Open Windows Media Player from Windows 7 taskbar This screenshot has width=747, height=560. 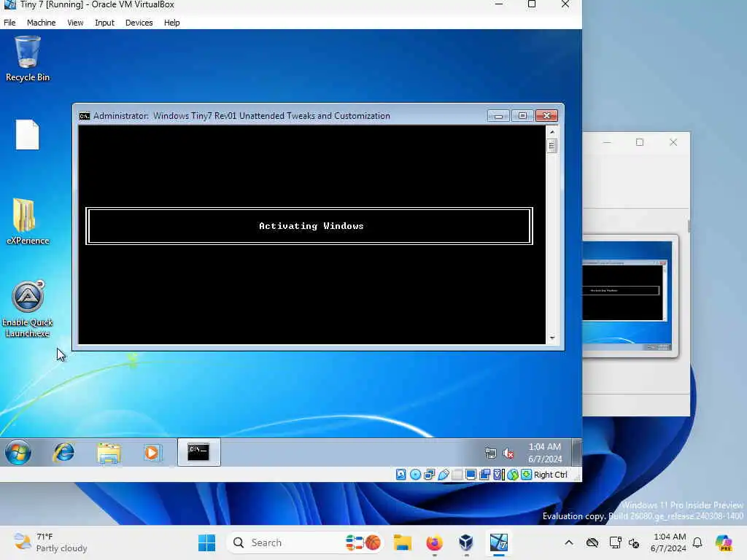(x=152, y=452)
